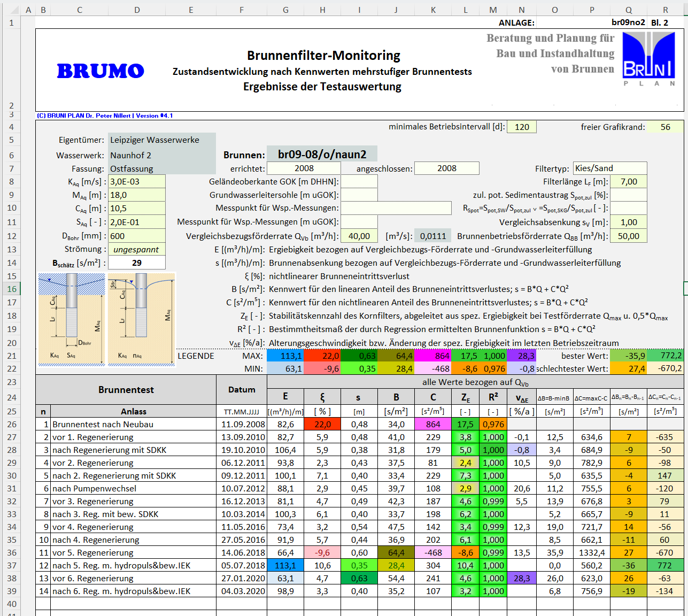Select column header Q
Image resolution: width=688 pixels, height=616 pixels.
629,10
